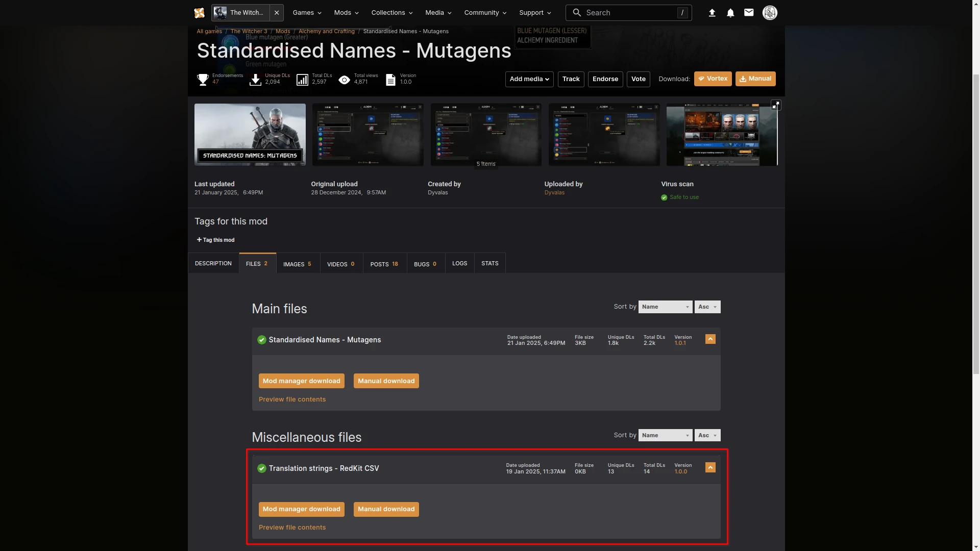This screenshot has height=551, width=980.
Task: Open the Mods menu
Action: click(346, 13)
